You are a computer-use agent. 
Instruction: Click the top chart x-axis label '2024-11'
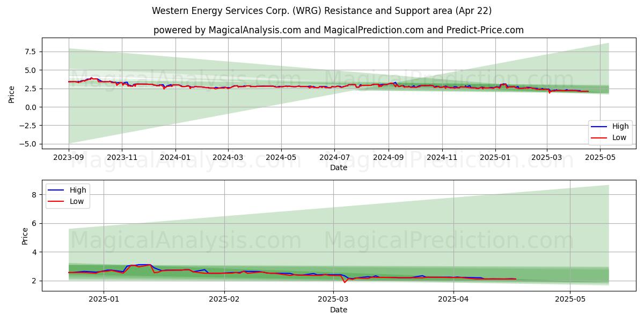click(442, 158)
